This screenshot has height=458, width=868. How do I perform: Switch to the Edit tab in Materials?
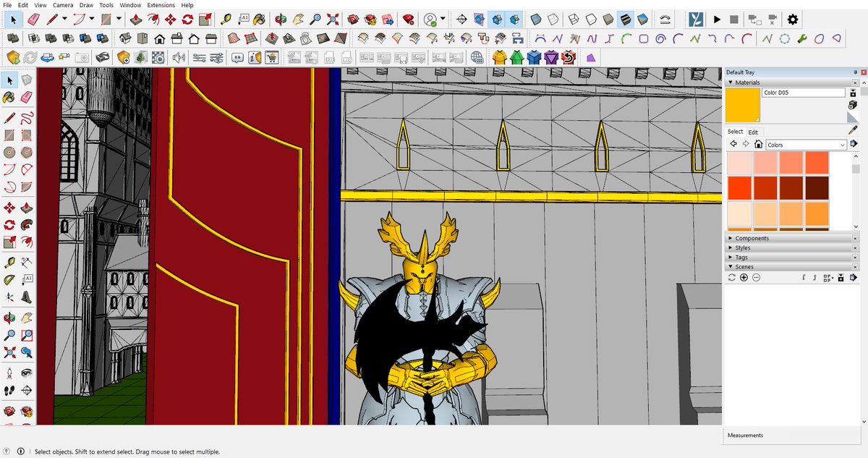coord(753,132)
